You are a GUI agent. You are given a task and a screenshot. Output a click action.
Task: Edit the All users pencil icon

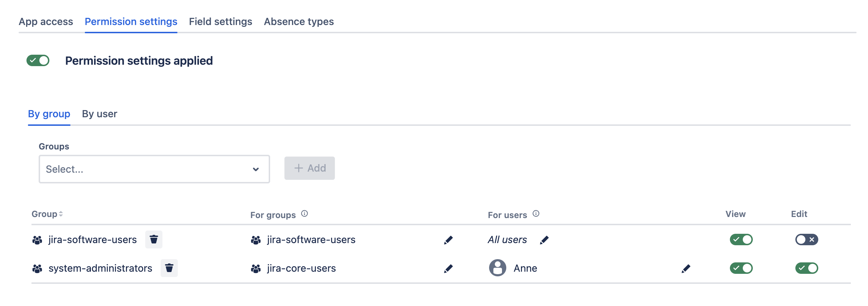544,240
